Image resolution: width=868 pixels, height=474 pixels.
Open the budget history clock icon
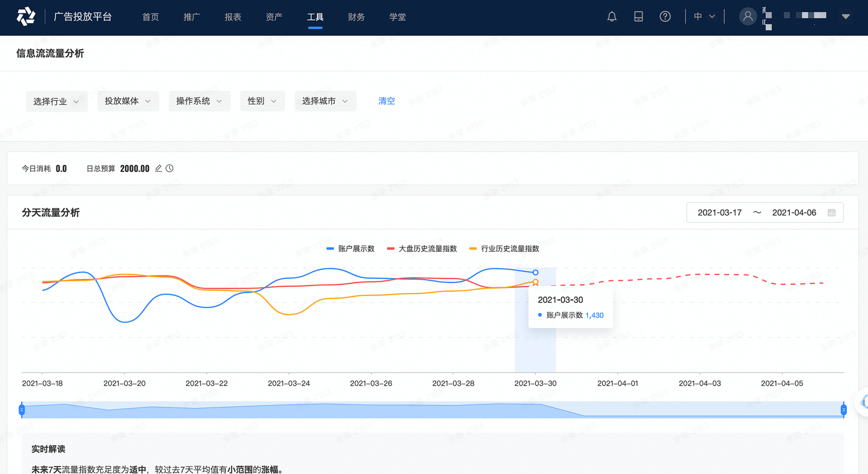[x=170, y=168]
